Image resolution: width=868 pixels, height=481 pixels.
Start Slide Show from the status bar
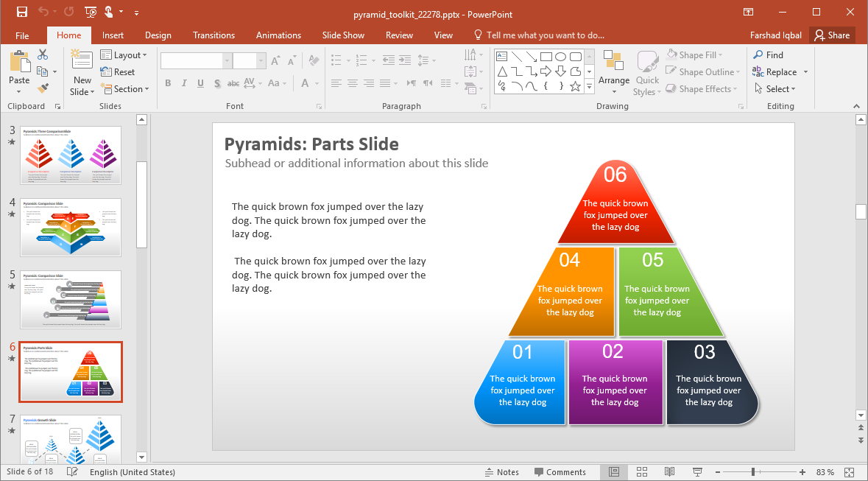pyautogui.click(x=696, y=472)
